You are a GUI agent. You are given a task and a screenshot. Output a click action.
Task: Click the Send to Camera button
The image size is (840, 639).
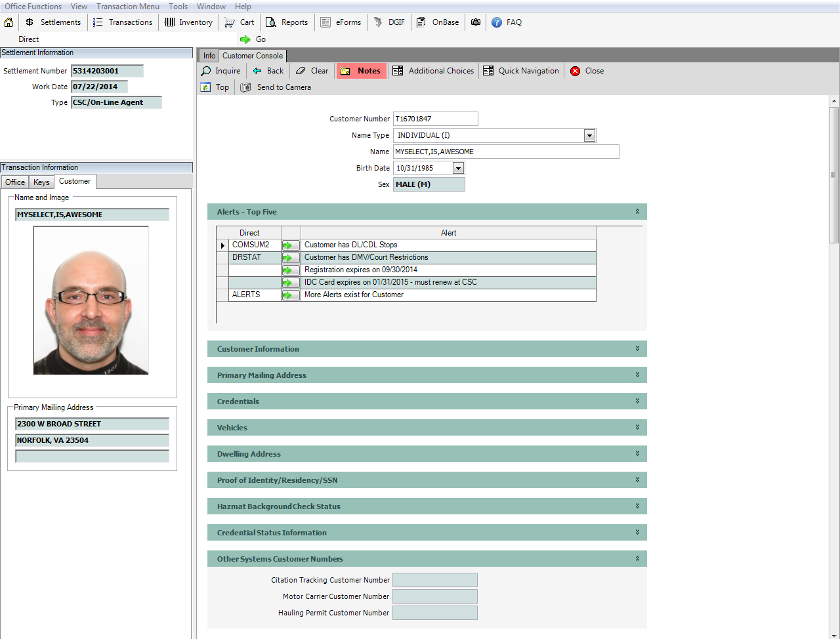coord(275,87)
